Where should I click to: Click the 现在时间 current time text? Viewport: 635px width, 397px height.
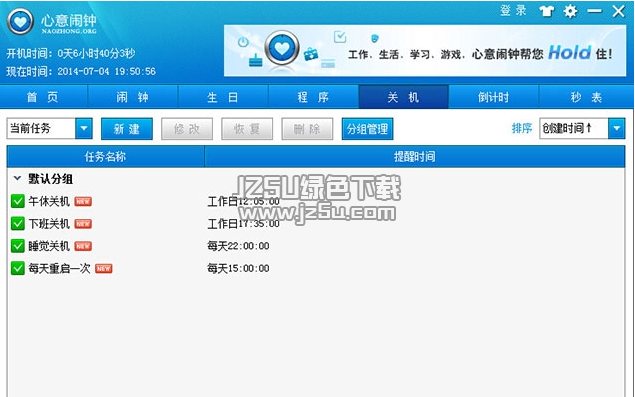point(81,71)
